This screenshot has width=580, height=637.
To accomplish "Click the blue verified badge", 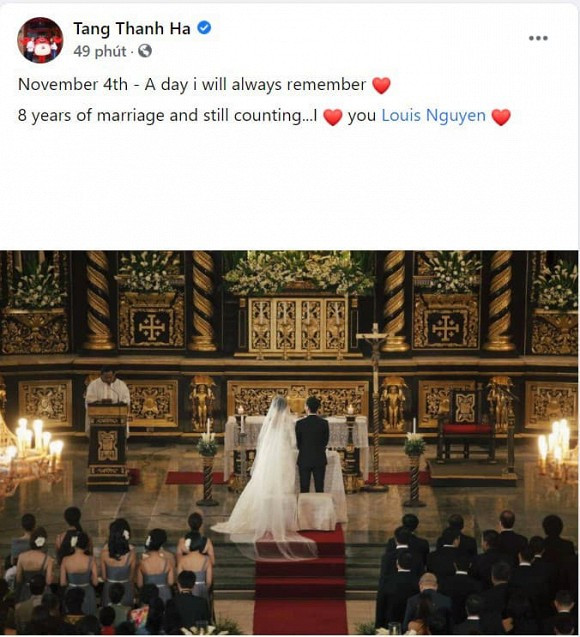I will click(204, 28).
